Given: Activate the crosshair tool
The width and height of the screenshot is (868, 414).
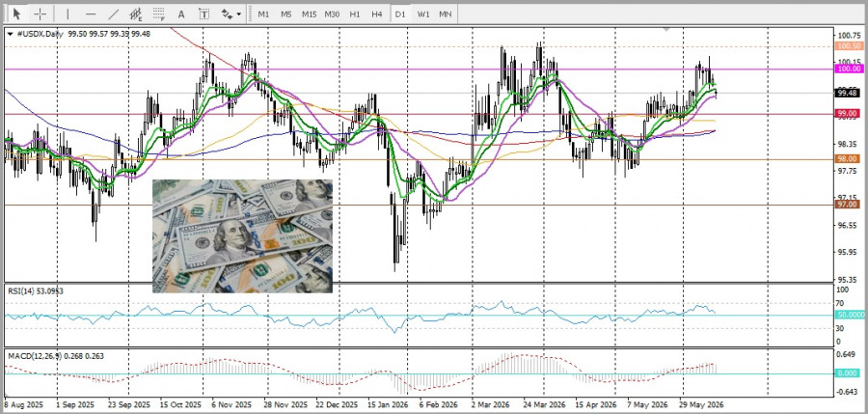Looking at the screenshot, I should click(x=40, y=14).
